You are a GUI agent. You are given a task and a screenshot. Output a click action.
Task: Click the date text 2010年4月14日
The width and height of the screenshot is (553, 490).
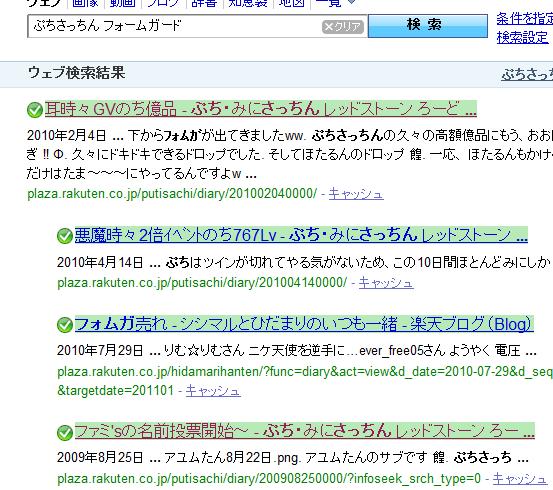tap(100, 262)
